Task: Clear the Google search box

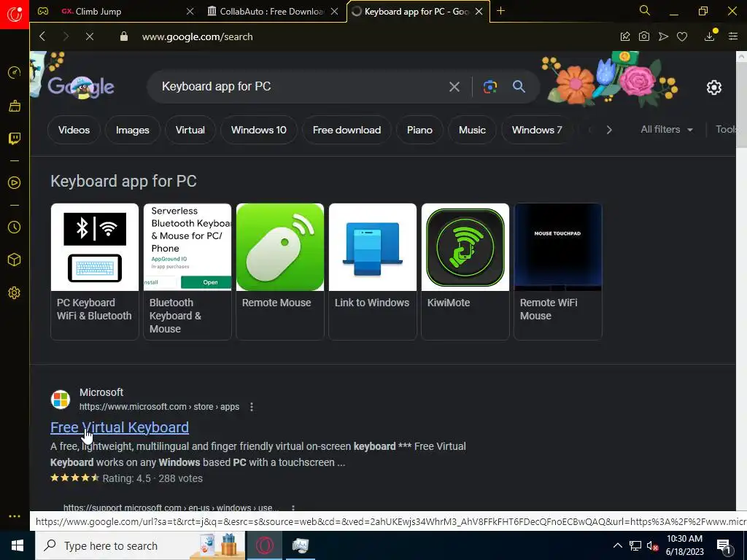Action: pyautogui.click(x=454, y=87)
